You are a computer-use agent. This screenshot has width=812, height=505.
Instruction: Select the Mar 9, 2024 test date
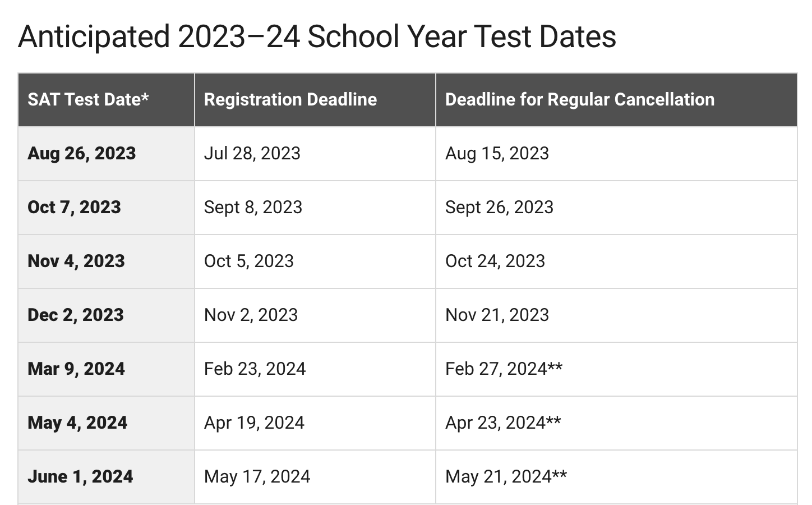click(76, 369)
